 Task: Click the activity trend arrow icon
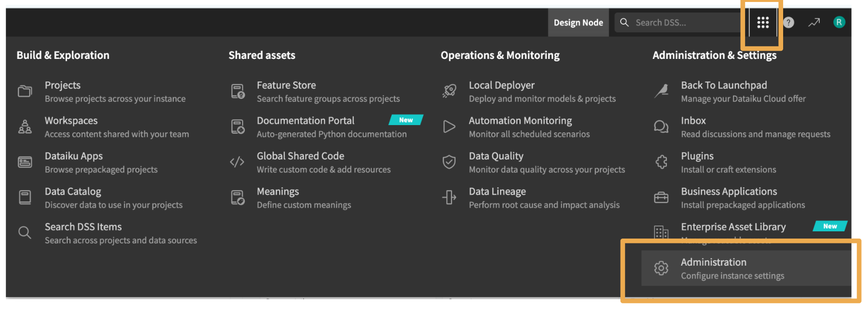(x=814, y=22)
